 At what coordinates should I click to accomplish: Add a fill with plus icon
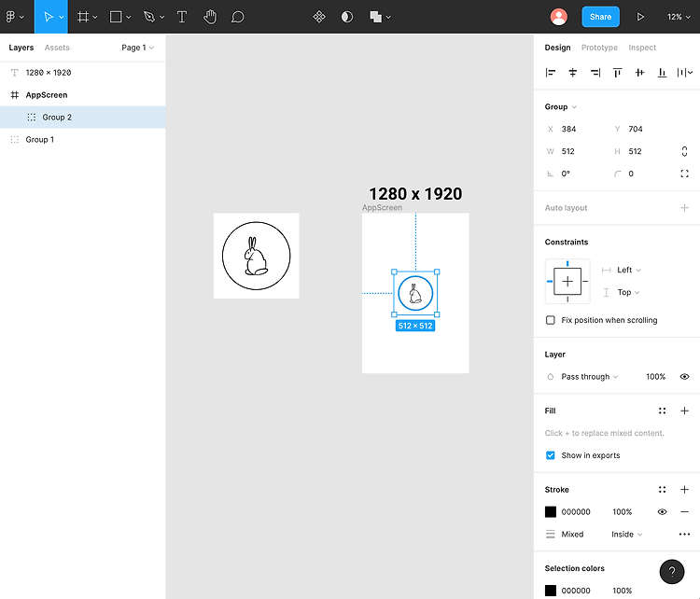[684, 411]
